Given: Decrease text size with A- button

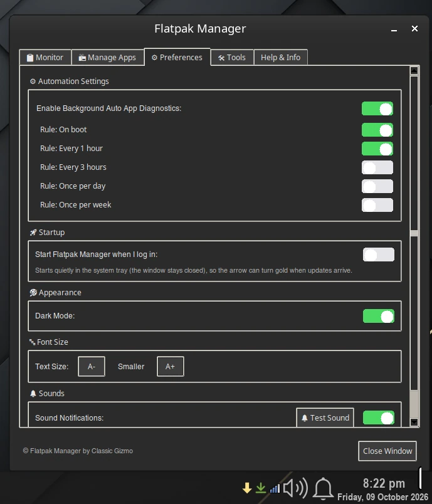Looking at the screenshot, I should pos(92,367).
